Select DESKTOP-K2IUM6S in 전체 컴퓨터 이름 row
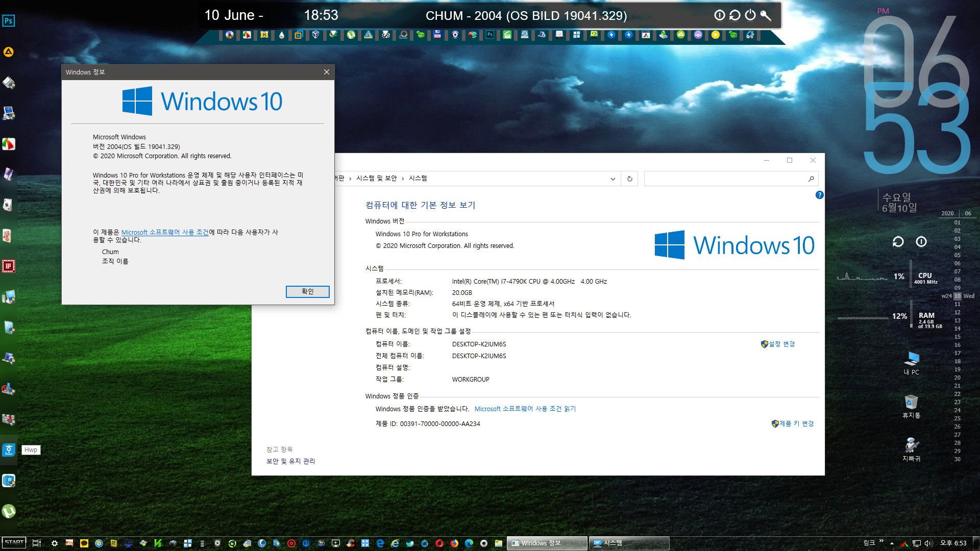Screen dimensions: 980x551 (x=479, y=356)
